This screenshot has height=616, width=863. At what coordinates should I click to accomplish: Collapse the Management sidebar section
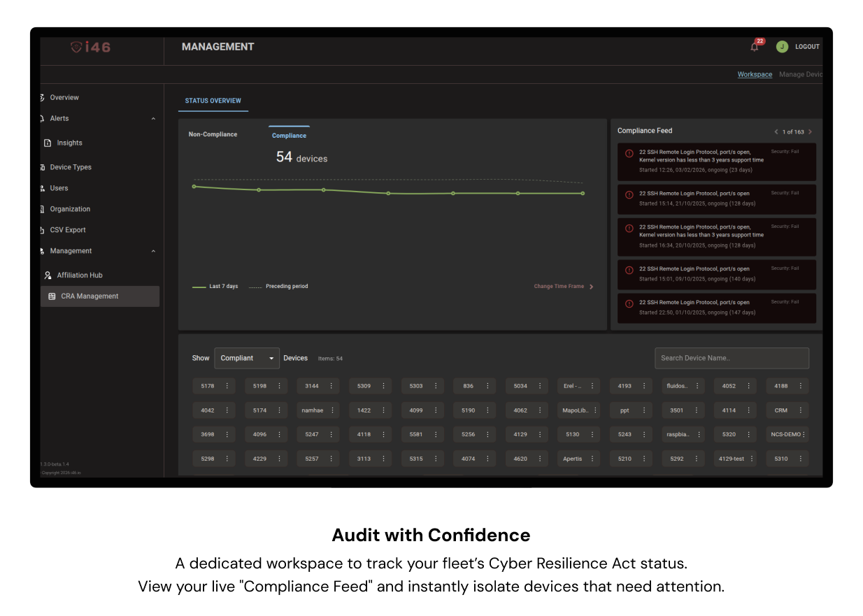pyautogui.click(x=153, y=252)
